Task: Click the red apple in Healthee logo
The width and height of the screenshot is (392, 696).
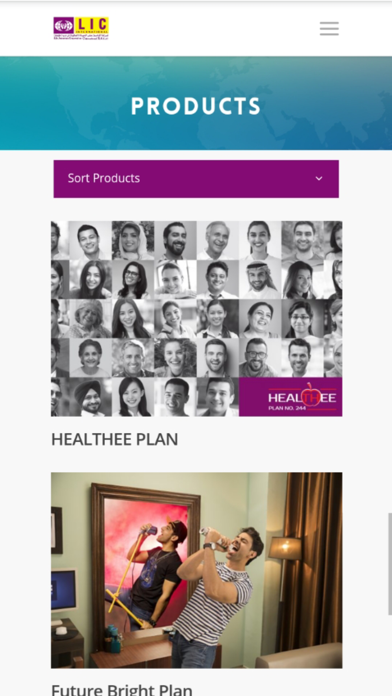Action: click(311, 395)
